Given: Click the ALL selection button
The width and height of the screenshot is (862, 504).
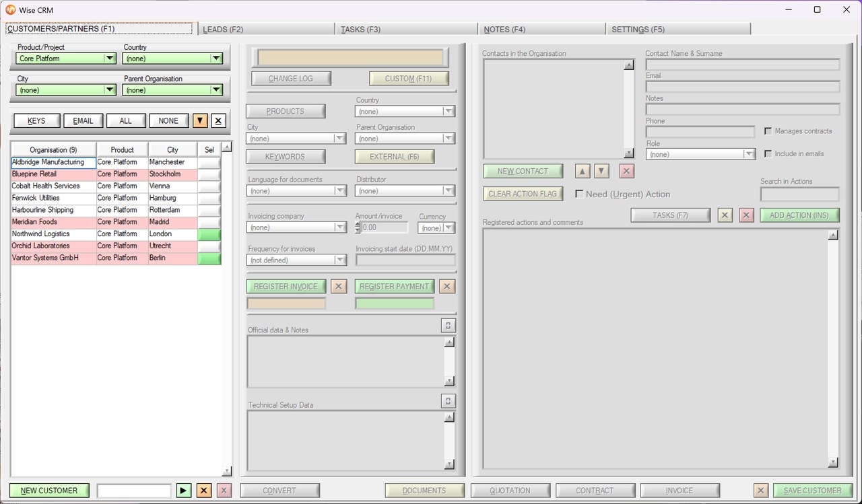Looking at the screenshot, I should 126,121.
